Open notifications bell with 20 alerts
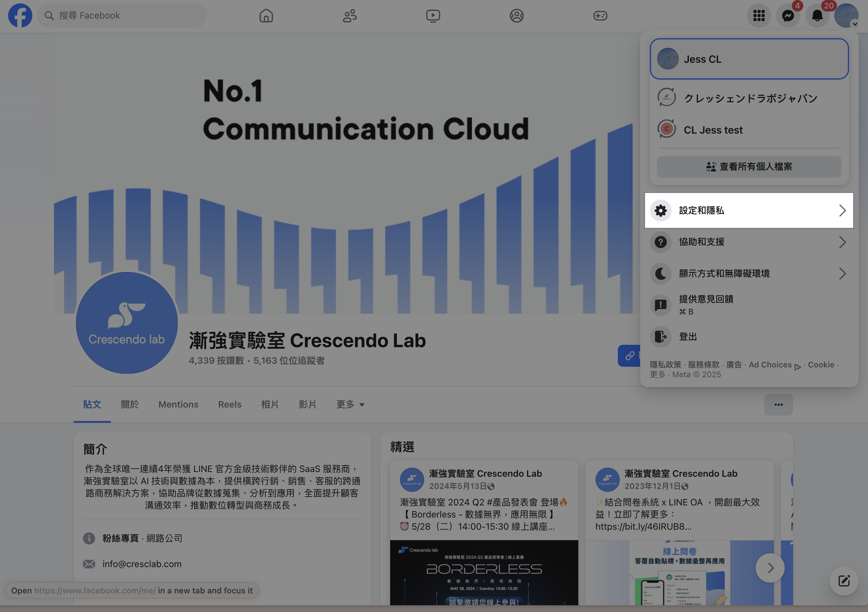 (817, 16)
